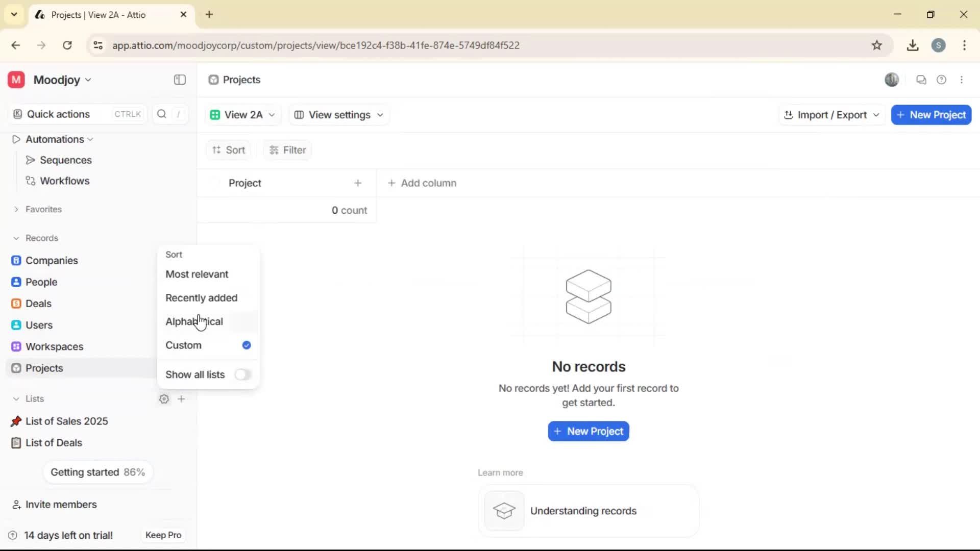The image size is (980, 551).
Task: Click the New Project button
Action: click(x=931, y=114)
